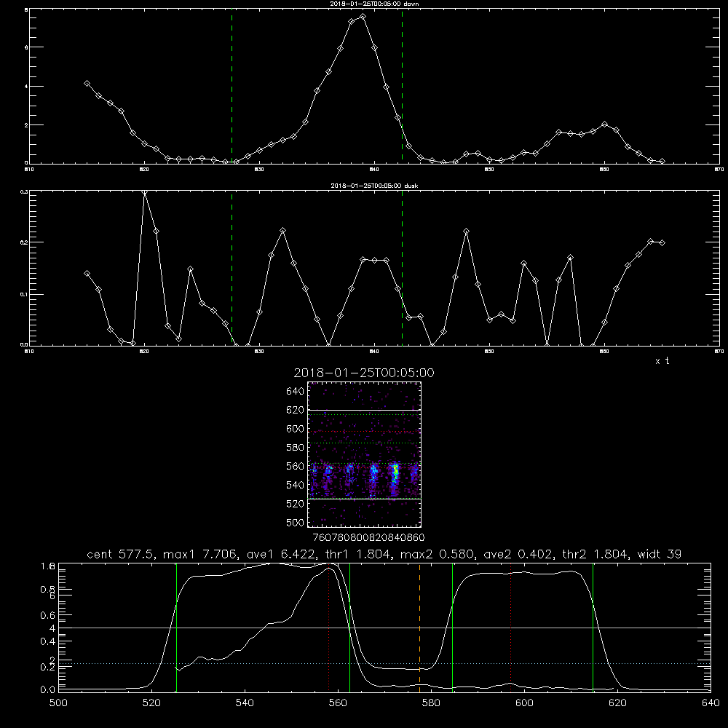This screenshot has height=728, width=728.
Task: Click the last diamond marker of the dusk curve
Action: [662, 243]
